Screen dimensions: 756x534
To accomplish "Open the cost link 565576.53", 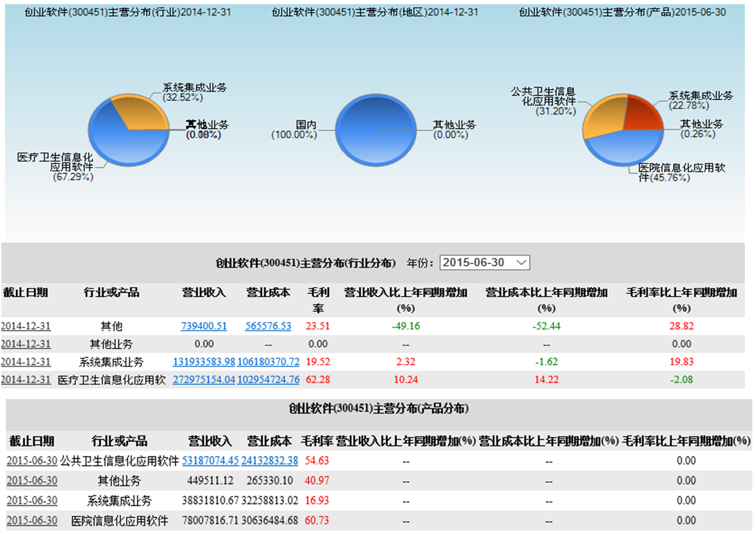I will click(268, 325).
